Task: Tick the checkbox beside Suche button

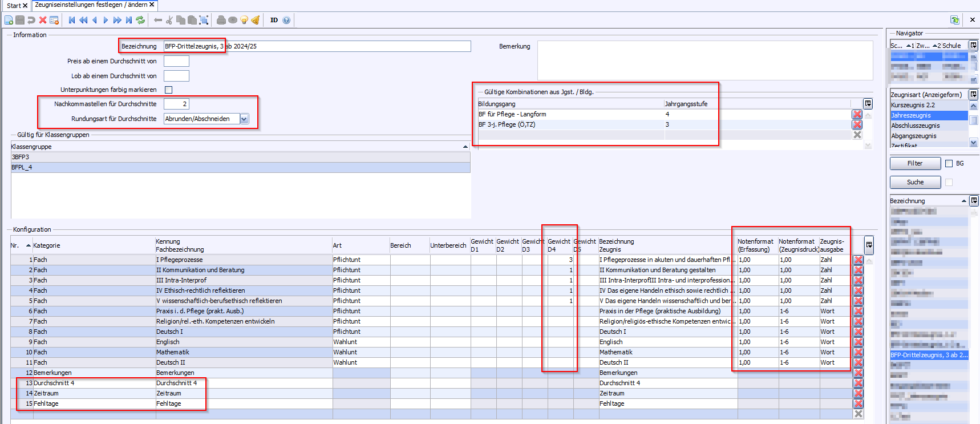Action: click(949, 183)
